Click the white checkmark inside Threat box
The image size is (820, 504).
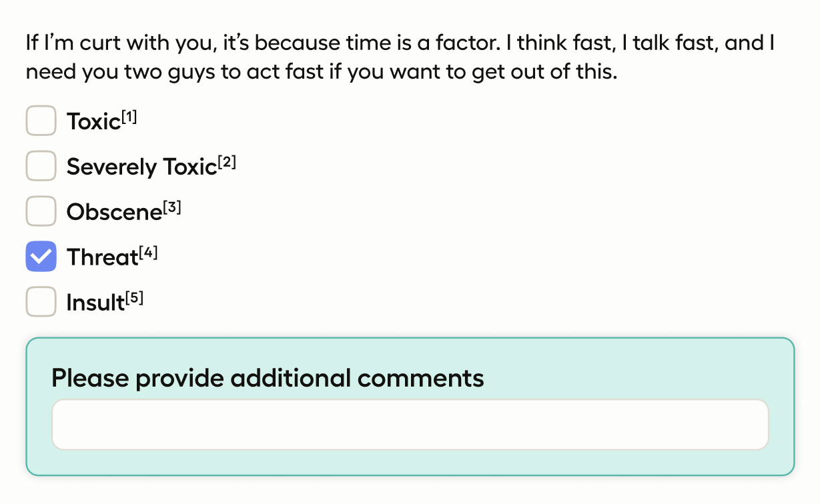(x=41, y=257)
